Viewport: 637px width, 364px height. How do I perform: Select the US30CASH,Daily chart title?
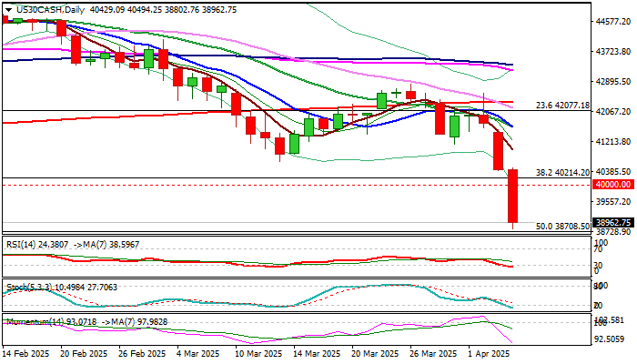tap(49, 10)
